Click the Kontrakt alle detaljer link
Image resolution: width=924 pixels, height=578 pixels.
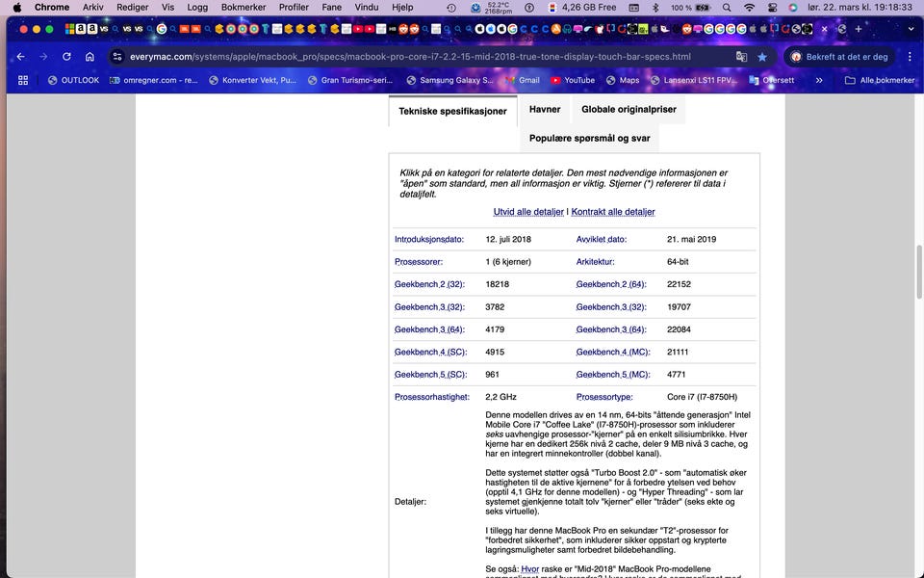pyautogui.click(x=613, y=212)
